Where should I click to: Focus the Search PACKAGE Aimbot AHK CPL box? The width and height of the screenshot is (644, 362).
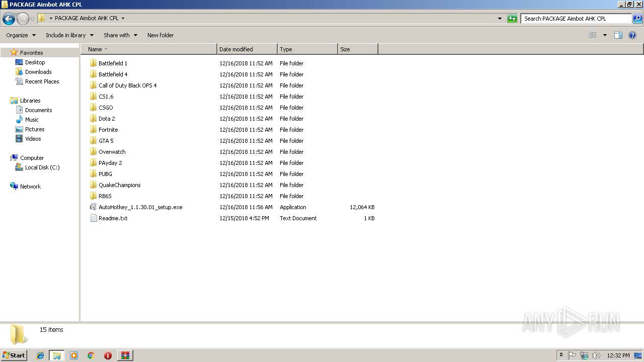[576, 19]
